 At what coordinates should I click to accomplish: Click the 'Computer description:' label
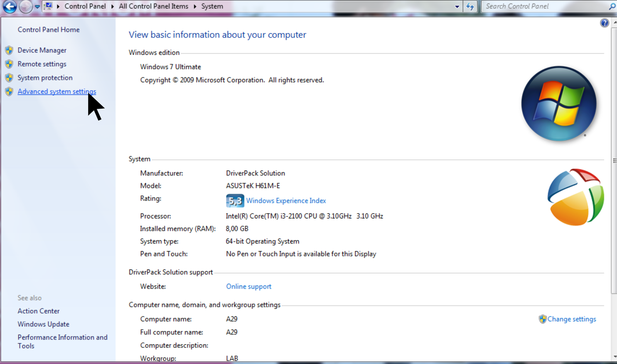coord(174,346)
